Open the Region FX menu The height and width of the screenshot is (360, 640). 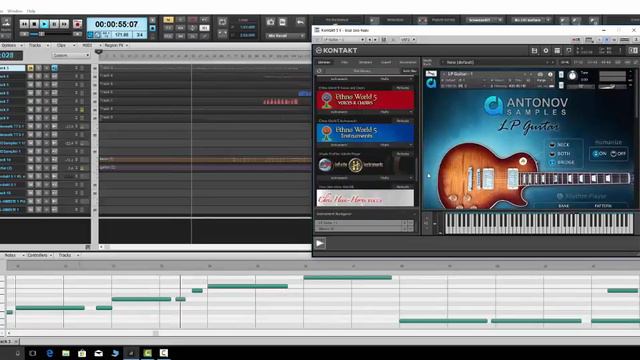(x=116, y=45)
